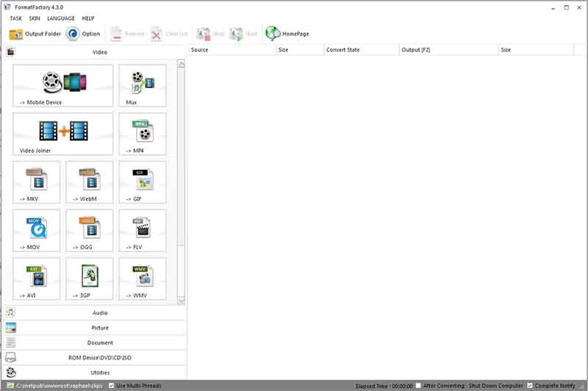
Task: Click the output path C:\inetpub\wwwroot\raphael\clips
Action: [x=60, y=386]
